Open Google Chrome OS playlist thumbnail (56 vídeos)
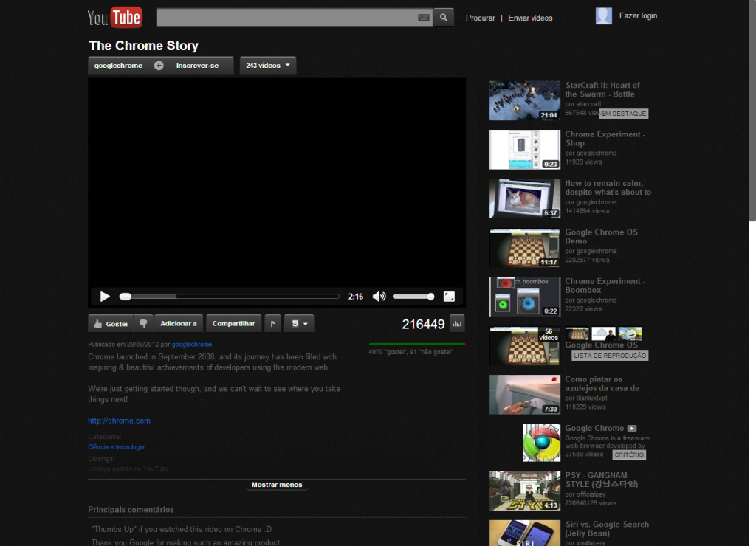756x546 pixels. (x=525, y=345)
